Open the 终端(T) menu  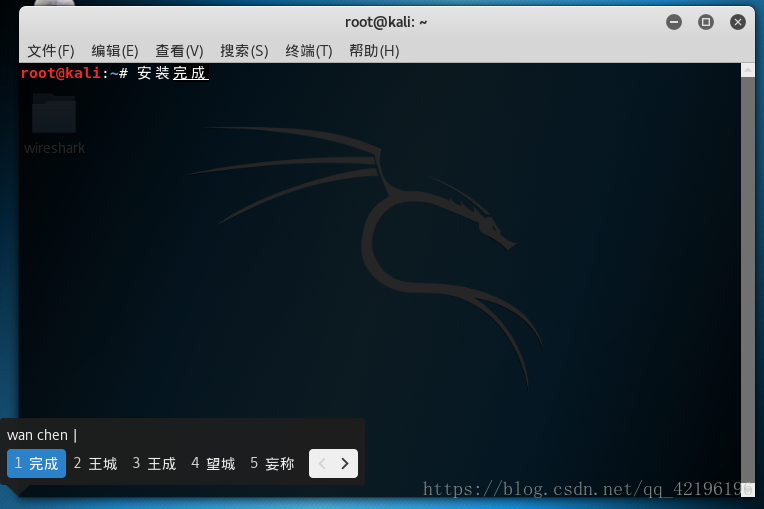pyautogui.click(x=309, y=51)
